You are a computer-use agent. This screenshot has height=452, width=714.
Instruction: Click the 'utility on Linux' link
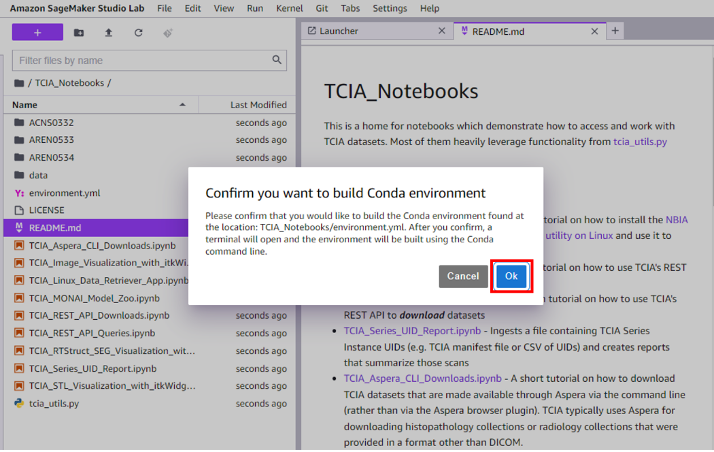(579, 236)
